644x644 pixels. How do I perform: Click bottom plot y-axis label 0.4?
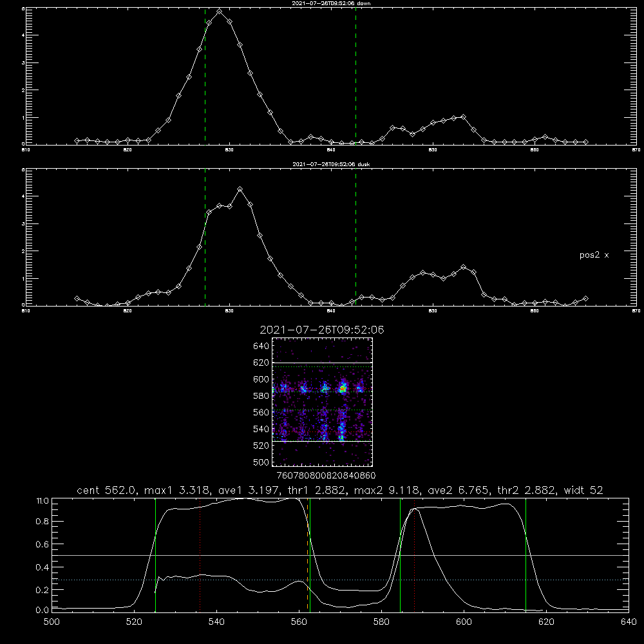(x=43, y=567)
